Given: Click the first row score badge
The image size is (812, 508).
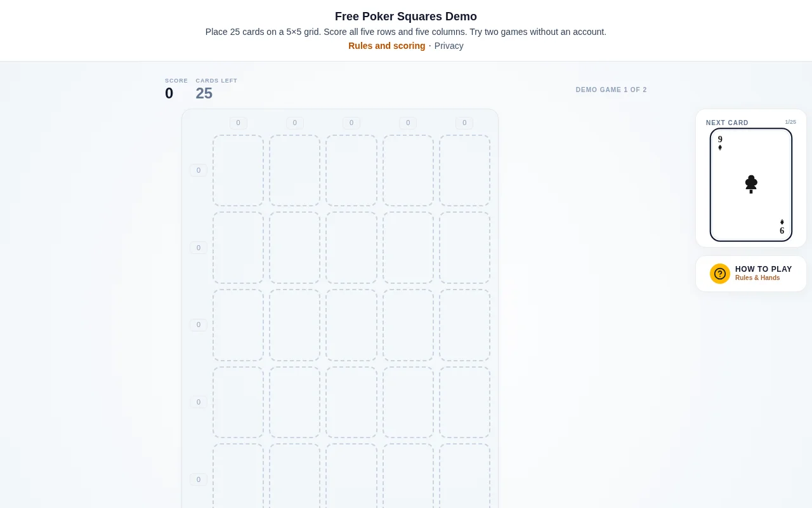Looking at the screenshot, I should pyautogui.click(x=199, y=170).
